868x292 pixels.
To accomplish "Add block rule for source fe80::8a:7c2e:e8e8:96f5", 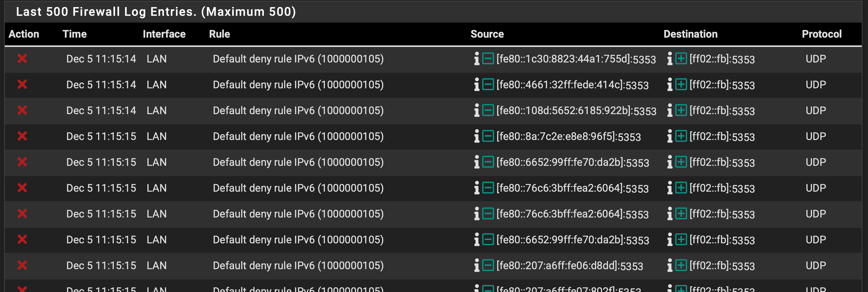I will point(488,136).
